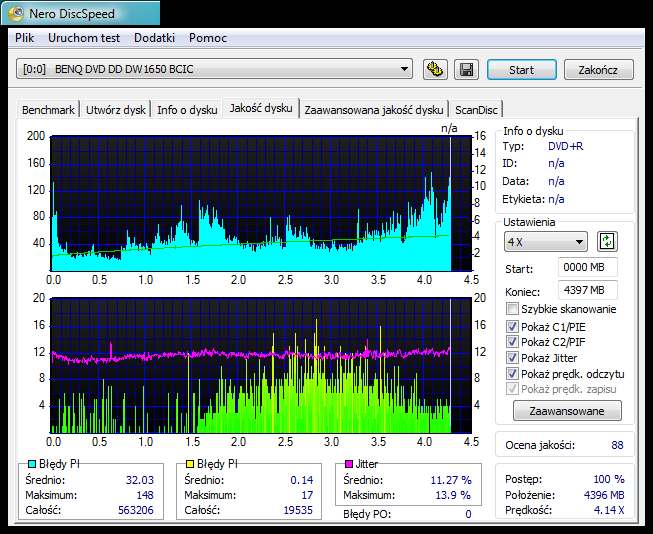Select the Jakość dysku tab

(261, 108)
